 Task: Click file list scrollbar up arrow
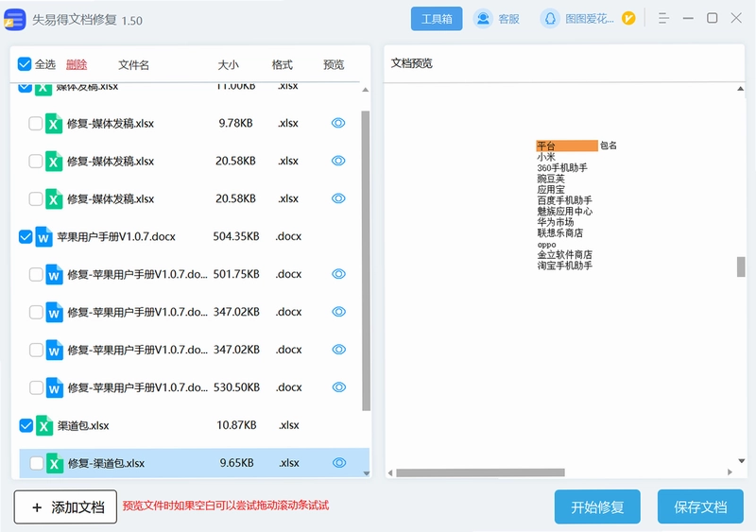pos(366,90)
